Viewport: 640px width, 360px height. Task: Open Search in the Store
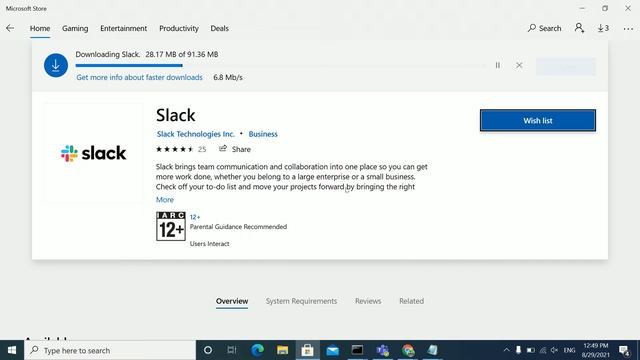[x=544, y=28]
